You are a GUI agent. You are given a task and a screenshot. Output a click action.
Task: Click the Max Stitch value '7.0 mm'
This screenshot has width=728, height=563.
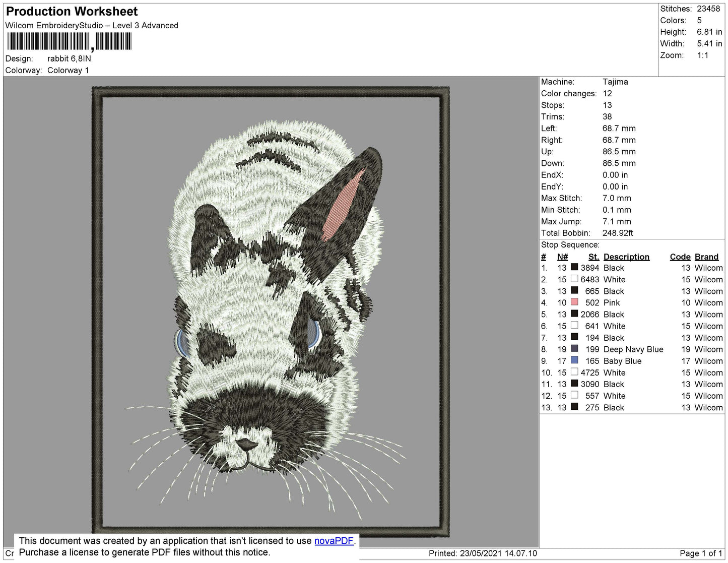click(x=617, y=198)
